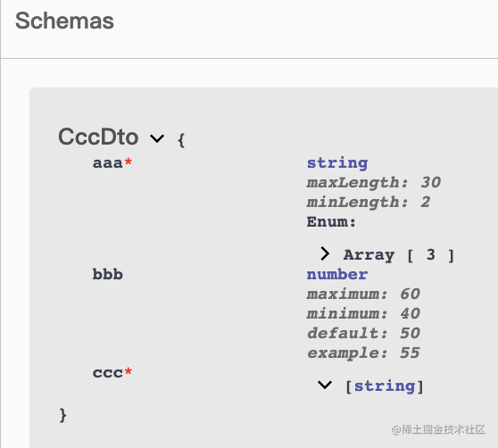
Task: Click the Enum: label
Action: coord(331,221)
